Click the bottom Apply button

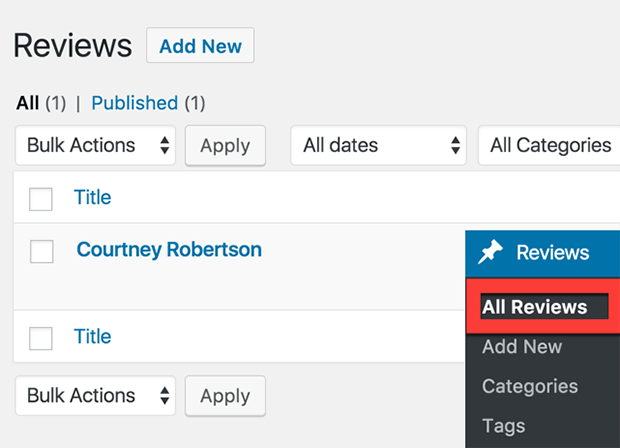click(x=225, y=396)
